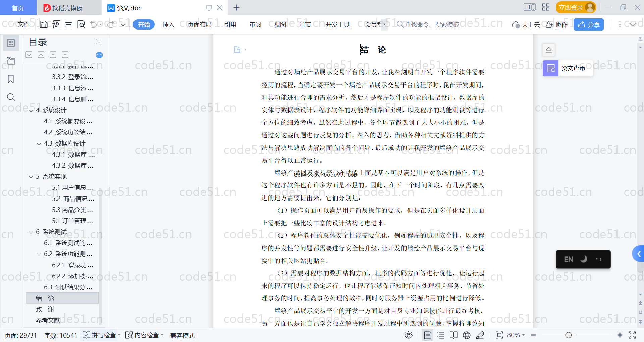Click the Save document icon
The image size is (644, 342).
click(44, 24)
